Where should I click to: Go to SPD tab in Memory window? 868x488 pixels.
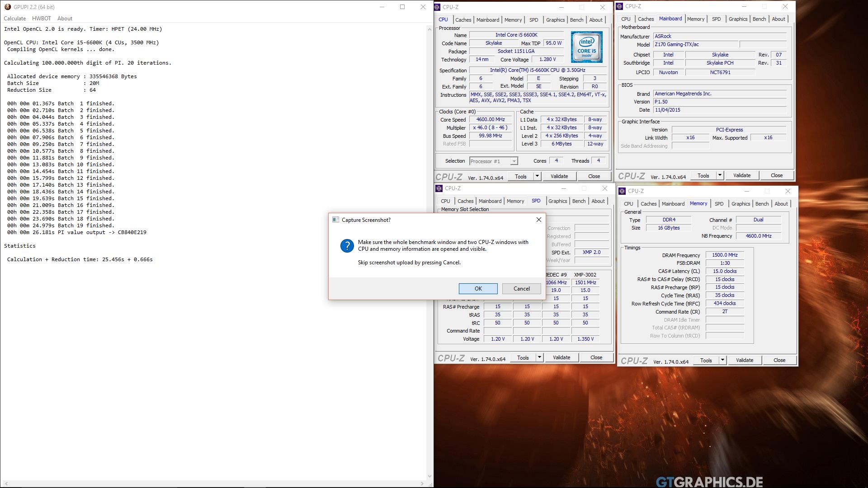click(719, 204)
